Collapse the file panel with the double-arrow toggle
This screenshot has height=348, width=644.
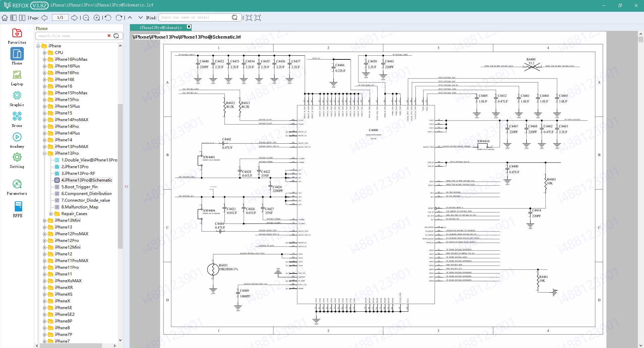[126, 187]
